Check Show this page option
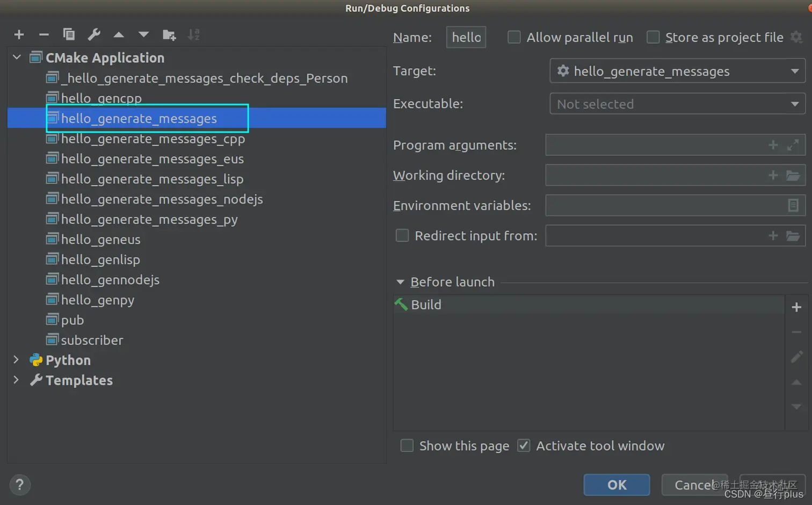The height and width of the screenshot is (505, 812). 407,446
